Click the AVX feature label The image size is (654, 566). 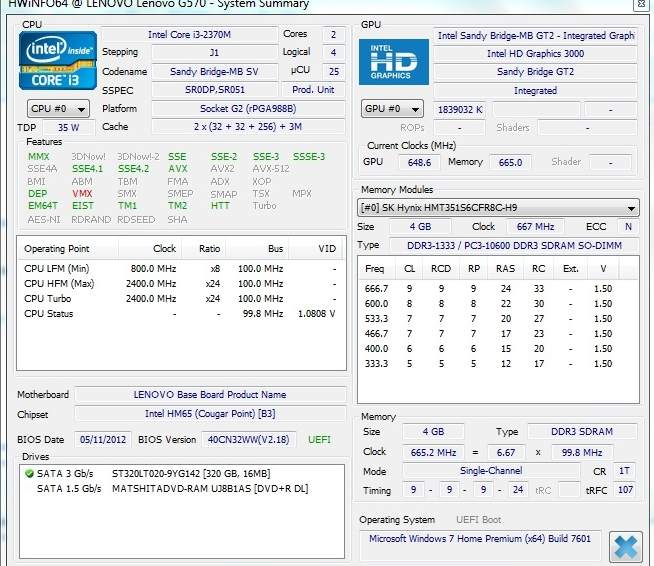tap(178, 169)
